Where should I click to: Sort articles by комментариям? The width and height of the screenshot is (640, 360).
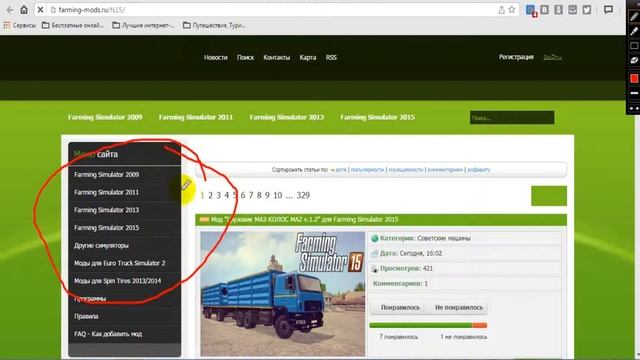point(445,169)
